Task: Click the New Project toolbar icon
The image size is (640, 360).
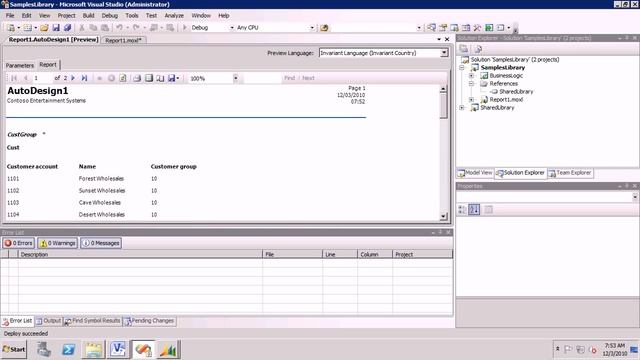Action: tap(11, 28)
